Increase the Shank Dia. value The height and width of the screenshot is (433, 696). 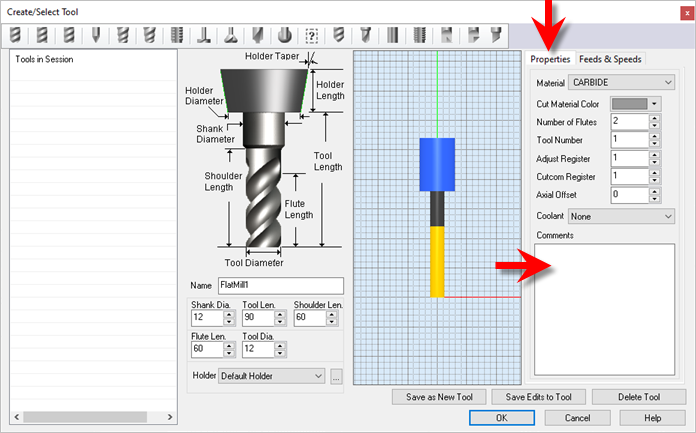click(229, 314)
